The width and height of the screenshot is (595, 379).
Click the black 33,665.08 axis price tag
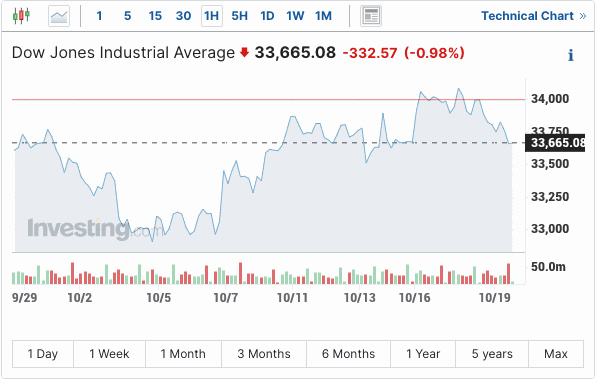pos(555,143)
